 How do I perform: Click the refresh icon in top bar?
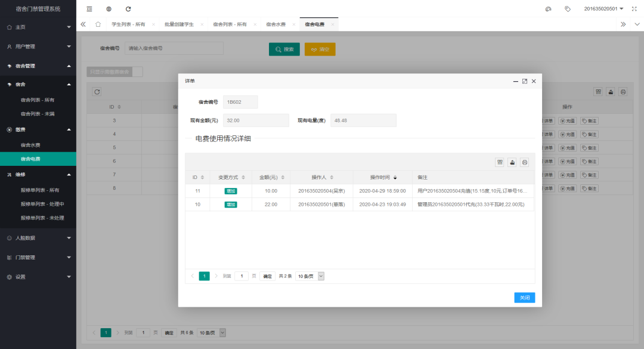128,8
